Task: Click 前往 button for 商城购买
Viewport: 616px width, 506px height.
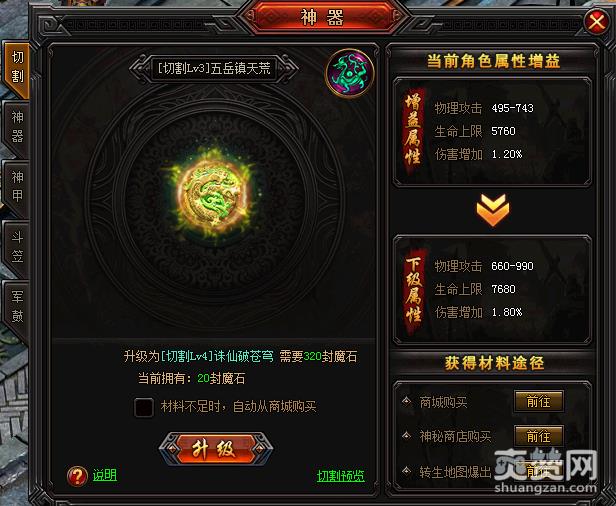Action: click(539, 402)
